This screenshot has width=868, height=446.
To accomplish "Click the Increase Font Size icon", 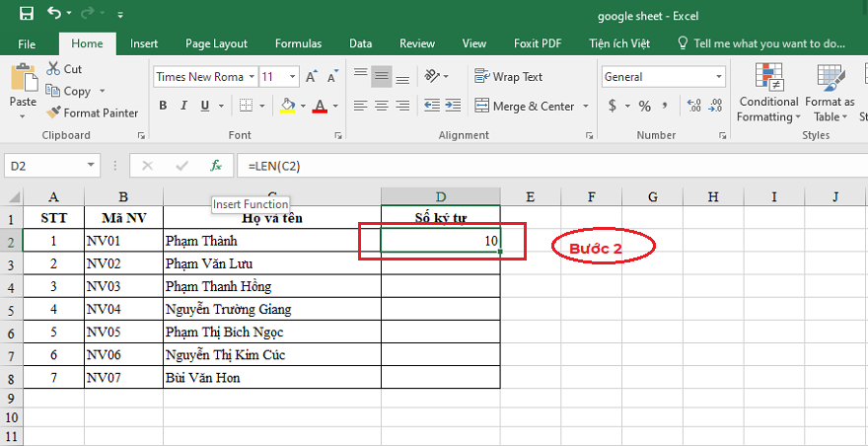I will click(x=312, y=77).
